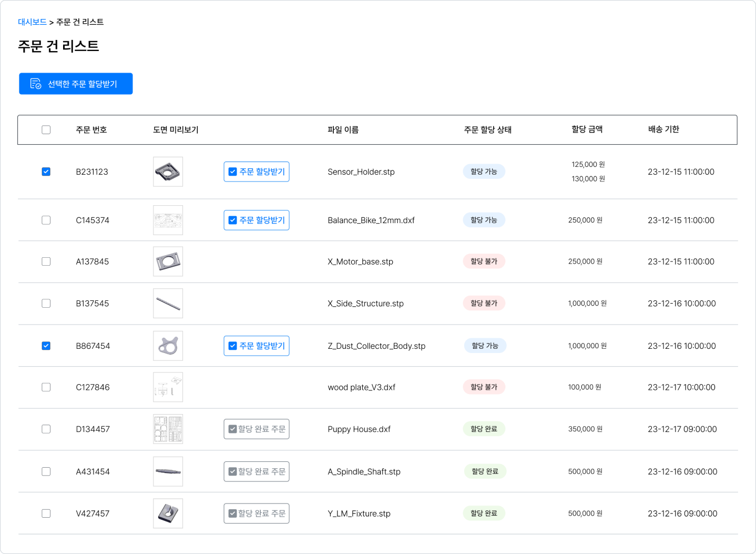Click the 주문 번호 column header
Viewport: 756px width, 554px height.
coord(91,130)
